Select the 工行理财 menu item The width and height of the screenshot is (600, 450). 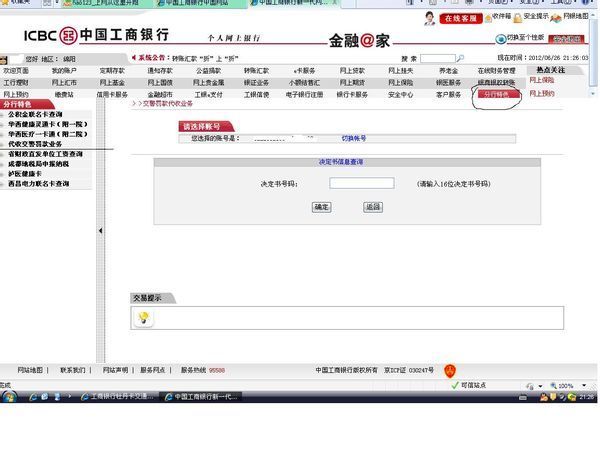(x=16, y=83)
